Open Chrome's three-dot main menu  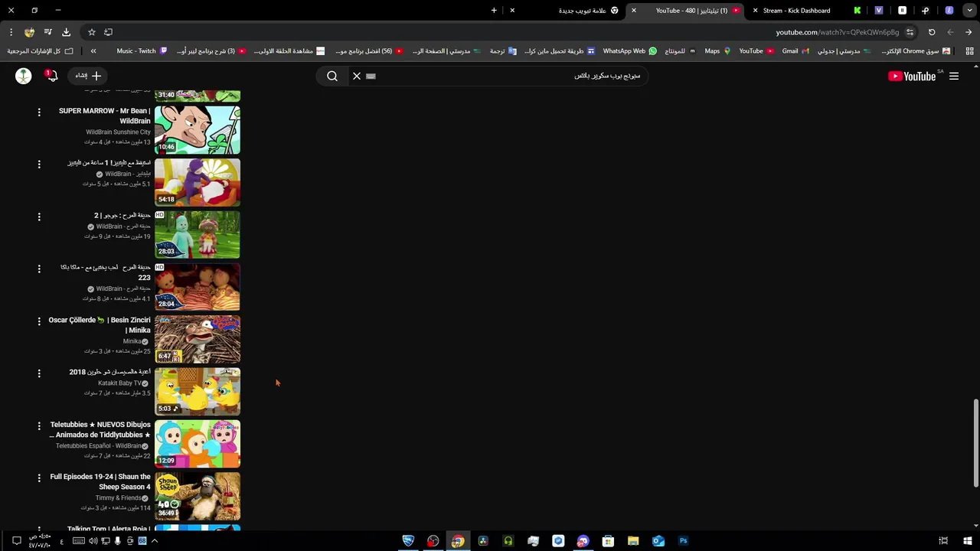pos(11,32)
